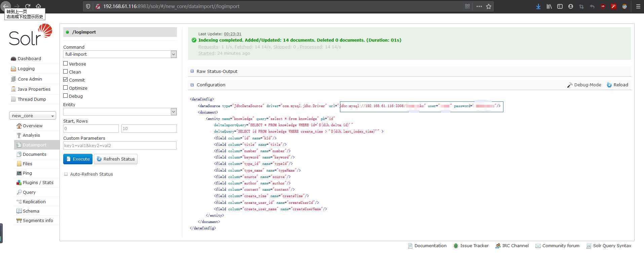
Task: Open the IRC Channel link
Action: coord(512,246)
